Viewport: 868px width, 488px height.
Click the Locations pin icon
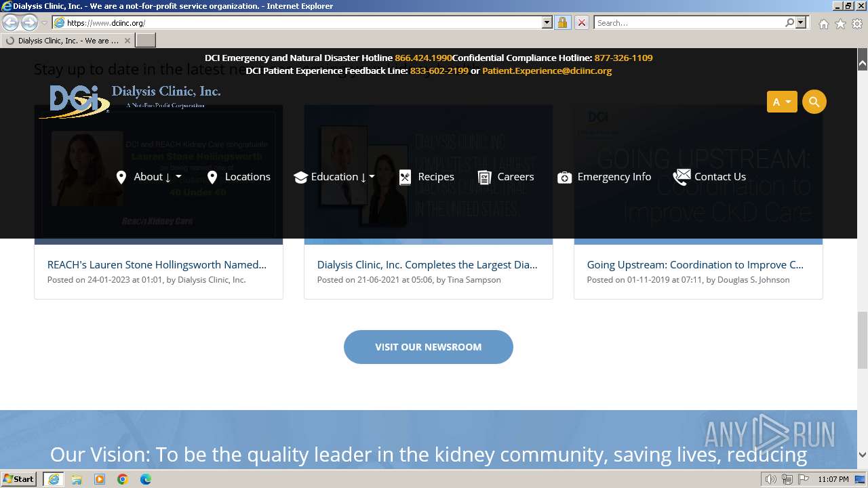click(x=212, y=178)
